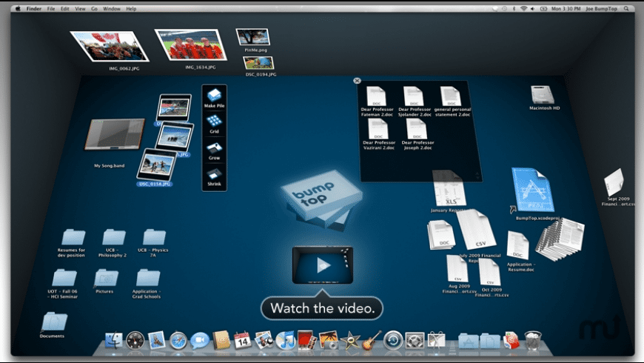Select the IMG_0062.JPG wall photo

click(x=110, y=46)
